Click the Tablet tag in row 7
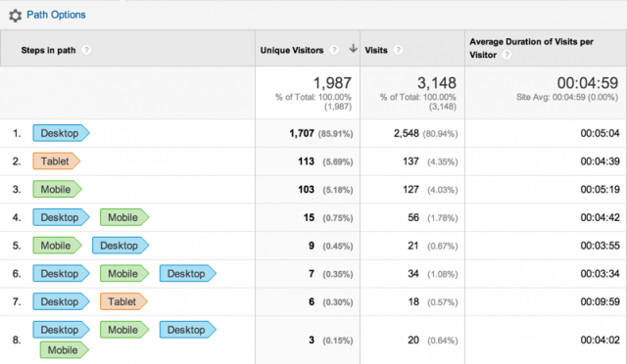The image size is (627, 364). coord(123,301)
